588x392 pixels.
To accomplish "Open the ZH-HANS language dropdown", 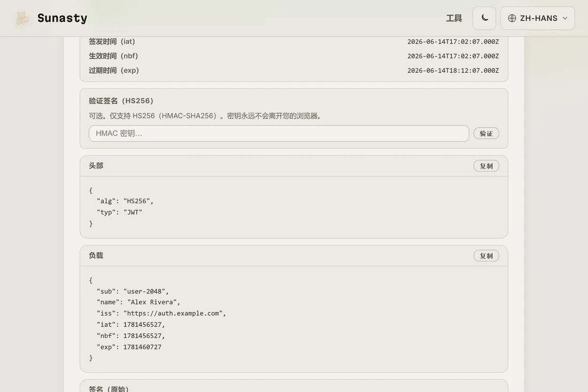I will (537, 18).
